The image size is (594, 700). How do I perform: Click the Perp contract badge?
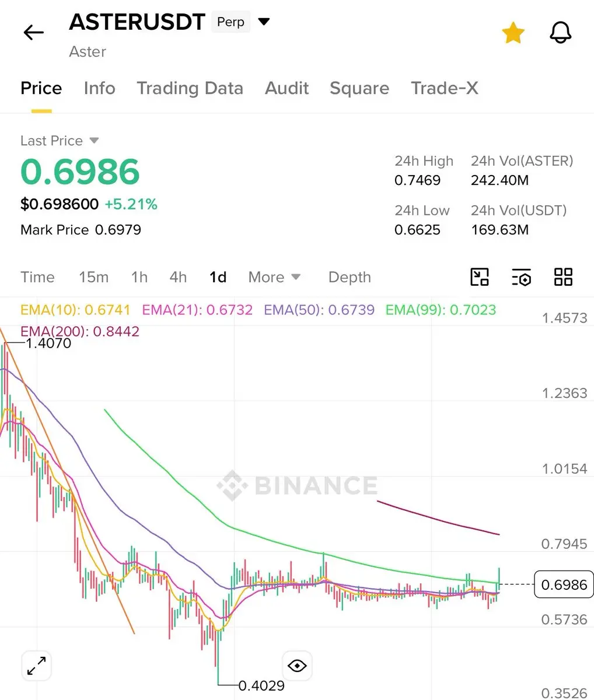point(230,22)
